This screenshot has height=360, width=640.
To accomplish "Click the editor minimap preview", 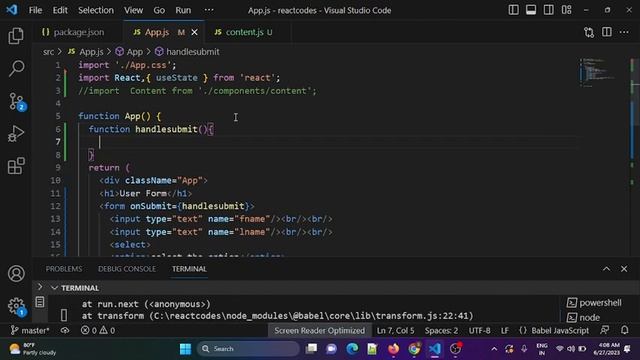I will [597, 73].
